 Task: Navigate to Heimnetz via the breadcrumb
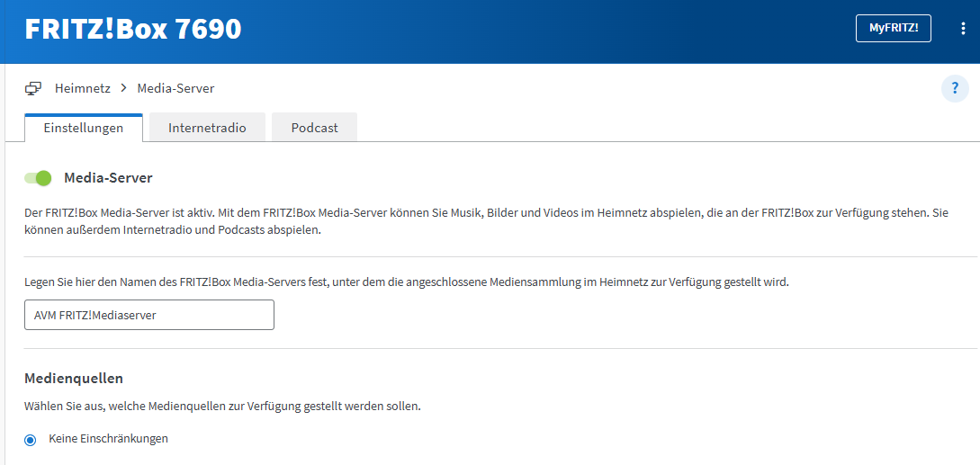coord(82,88)
